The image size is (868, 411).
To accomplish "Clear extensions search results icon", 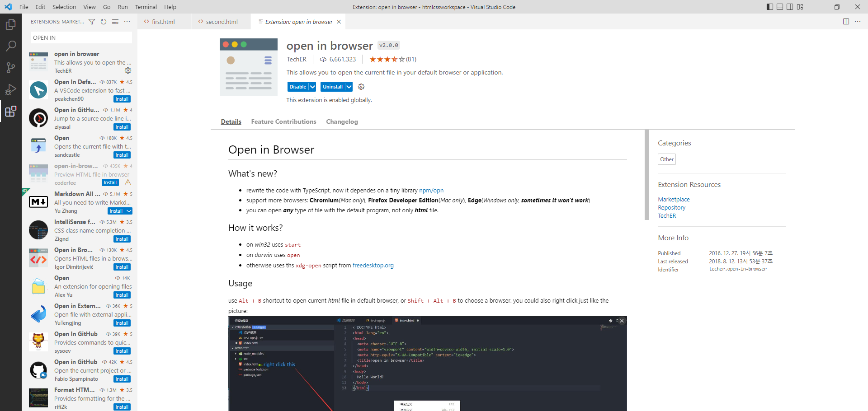I will click(115, 22).
